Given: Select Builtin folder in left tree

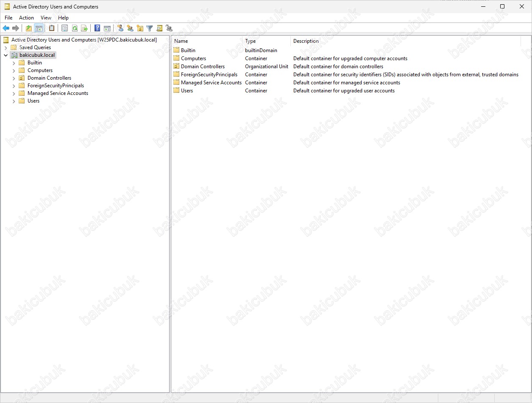Looking at the screenshot, I should point(35,63).
